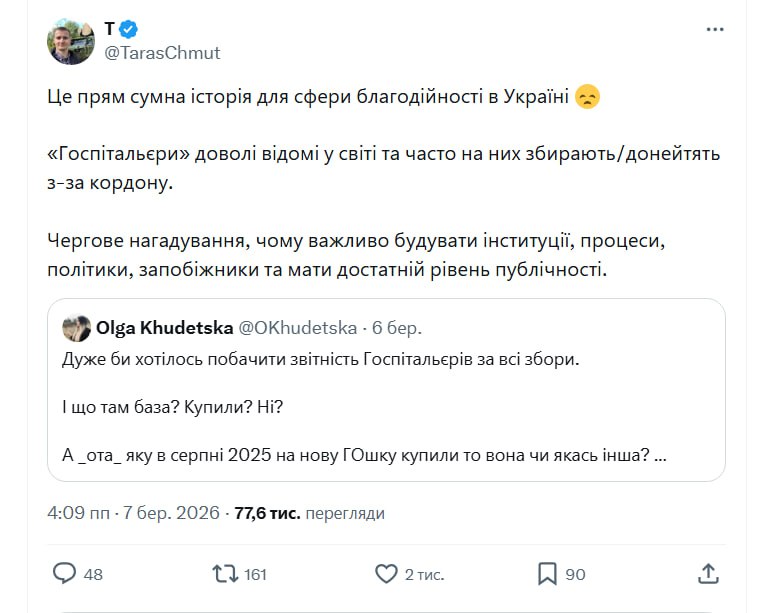
Task: Click the 161 reposts count
Action: point(255,574)
